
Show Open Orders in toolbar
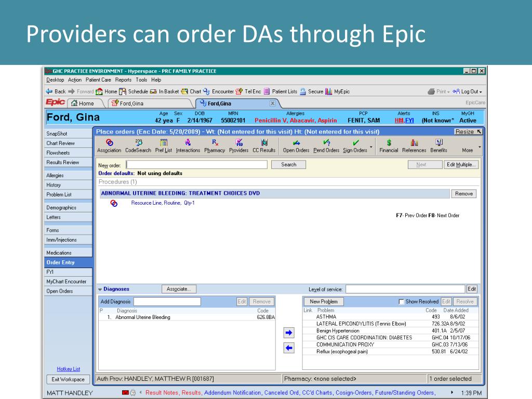click(x=296, y=146)
